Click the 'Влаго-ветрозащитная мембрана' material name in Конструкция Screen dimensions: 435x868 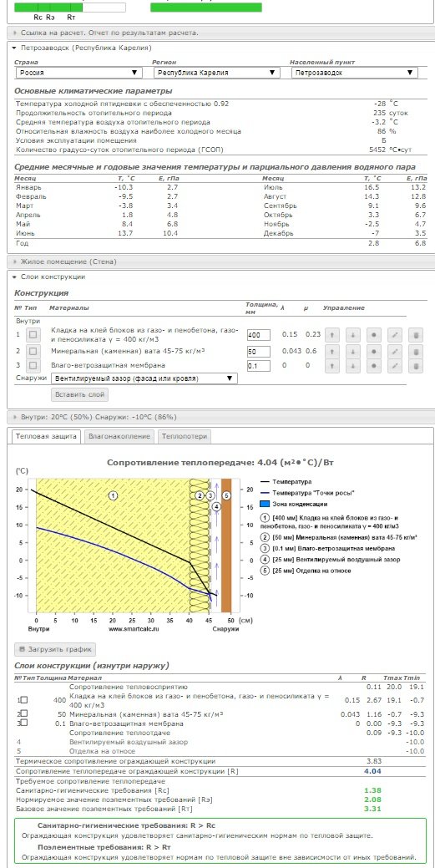point(108,365)
